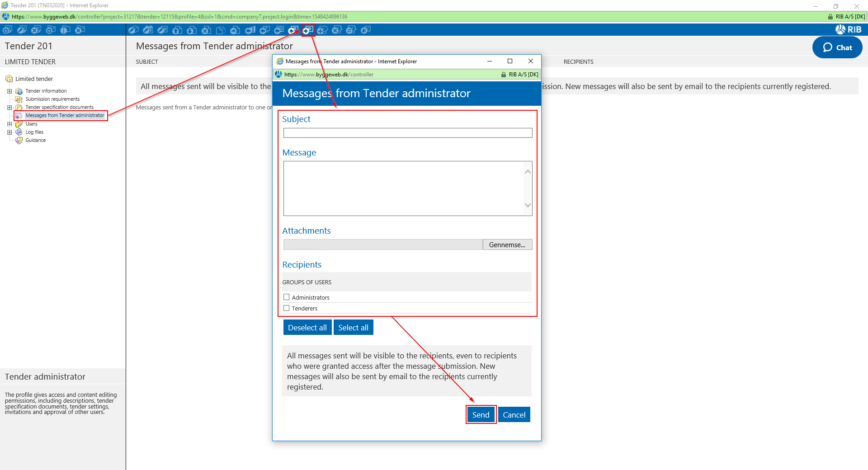This screenshot has height=470, width=868.
Task: Click the Guidance help book icon
Action: tap(19, 140)
